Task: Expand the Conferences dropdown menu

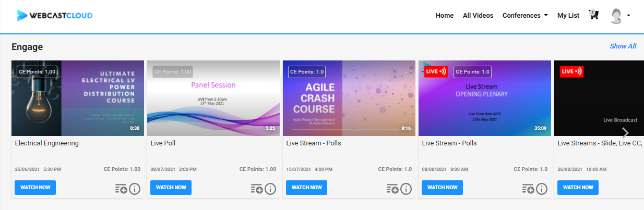Action: tap(525, 16)
